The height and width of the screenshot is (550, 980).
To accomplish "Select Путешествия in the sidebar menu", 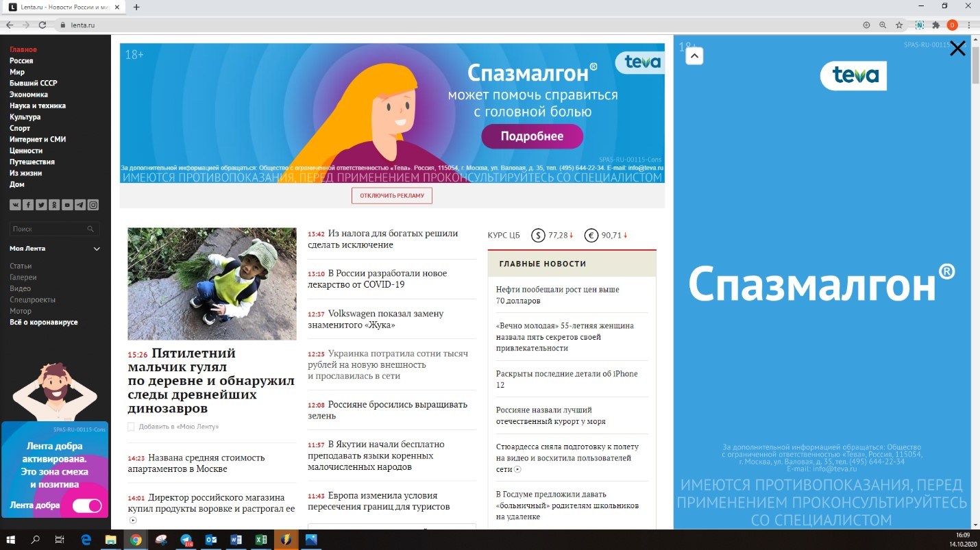I will (x=32, y=162).
